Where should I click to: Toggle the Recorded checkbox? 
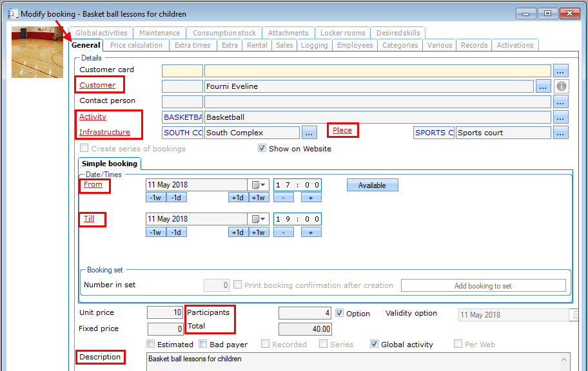265,344
